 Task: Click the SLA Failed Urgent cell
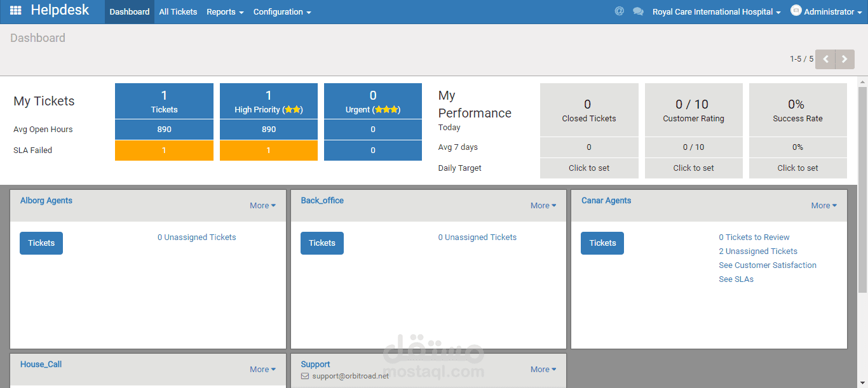click(373, 151)
